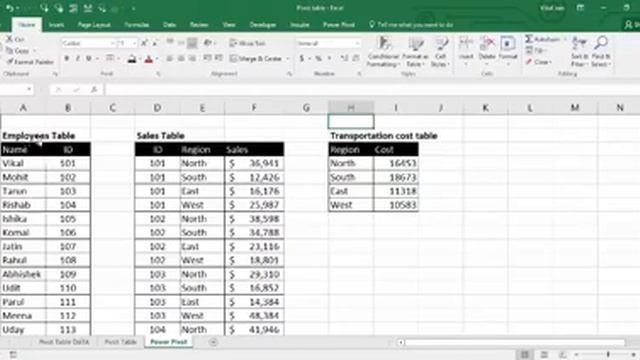Image resolution: width=640 pixels, height=360 pixels.
Task: Open the Fill dropdown in Editing group
Action: (x=536, y=51)
